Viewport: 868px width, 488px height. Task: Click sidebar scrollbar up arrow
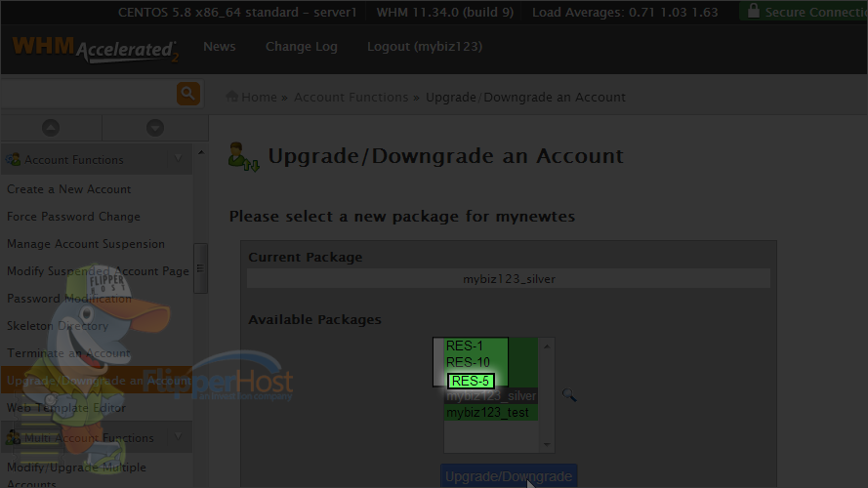pos(201,152)
